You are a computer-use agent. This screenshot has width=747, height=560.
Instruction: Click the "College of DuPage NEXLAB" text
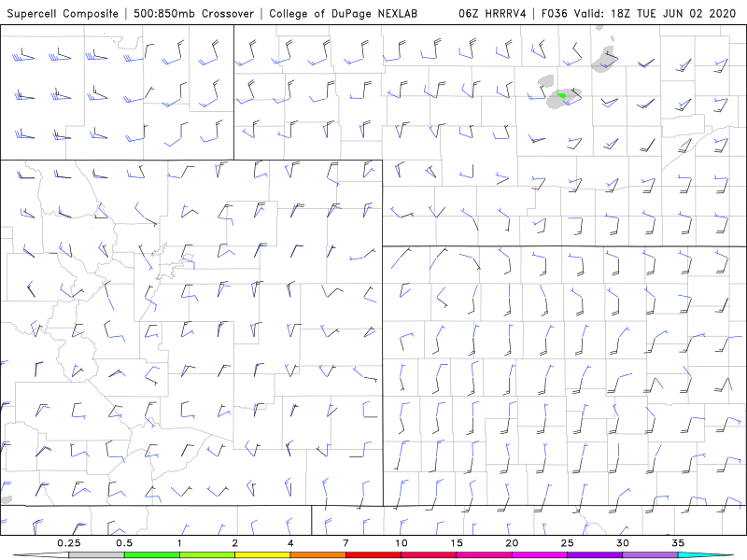point(343,13)
